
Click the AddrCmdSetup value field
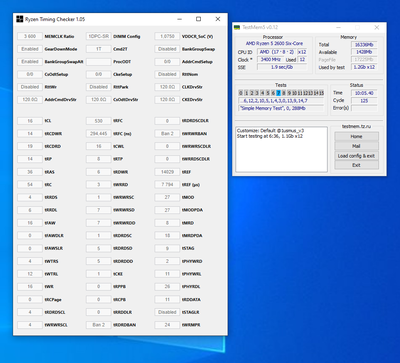pyautogui.click(x=167, y=62)
